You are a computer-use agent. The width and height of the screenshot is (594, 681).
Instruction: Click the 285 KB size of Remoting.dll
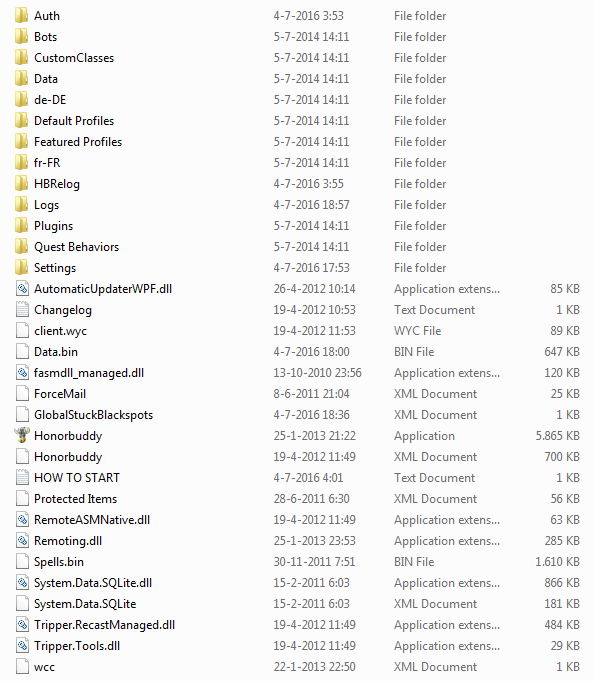pos(562,540)
